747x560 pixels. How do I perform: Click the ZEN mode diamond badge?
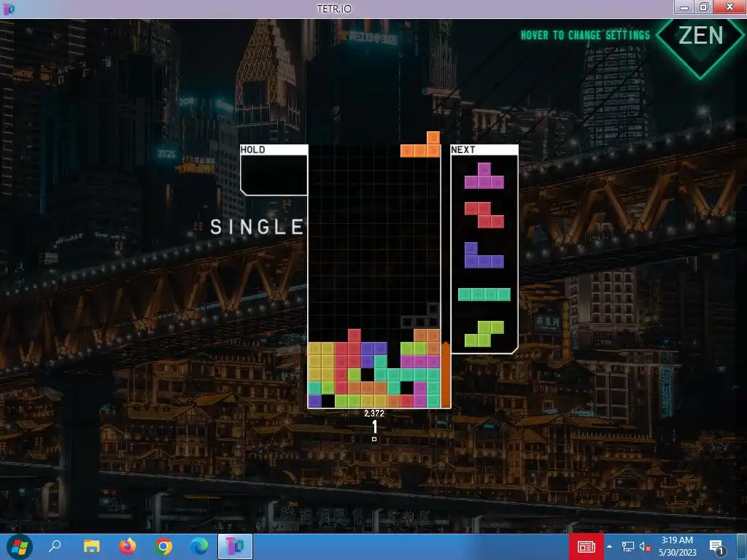701,41
